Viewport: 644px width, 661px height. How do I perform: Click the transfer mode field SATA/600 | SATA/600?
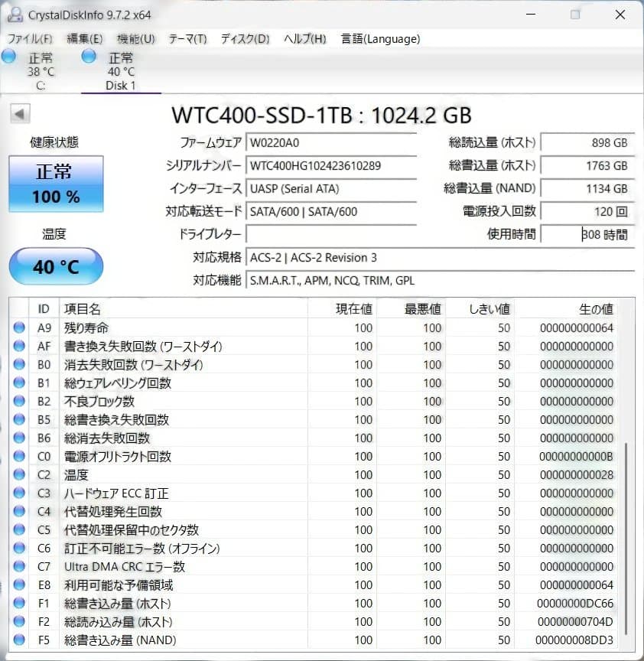coord(331,211)
